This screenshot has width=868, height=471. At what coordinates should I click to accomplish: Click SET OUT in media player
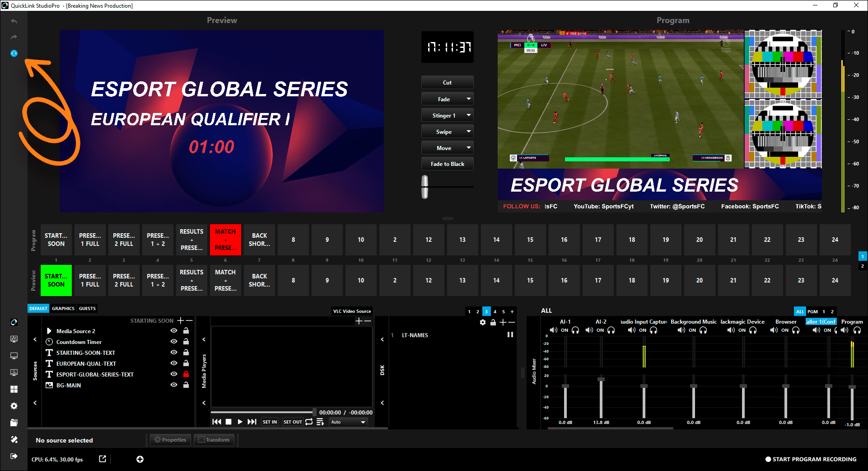click(293, 422)
